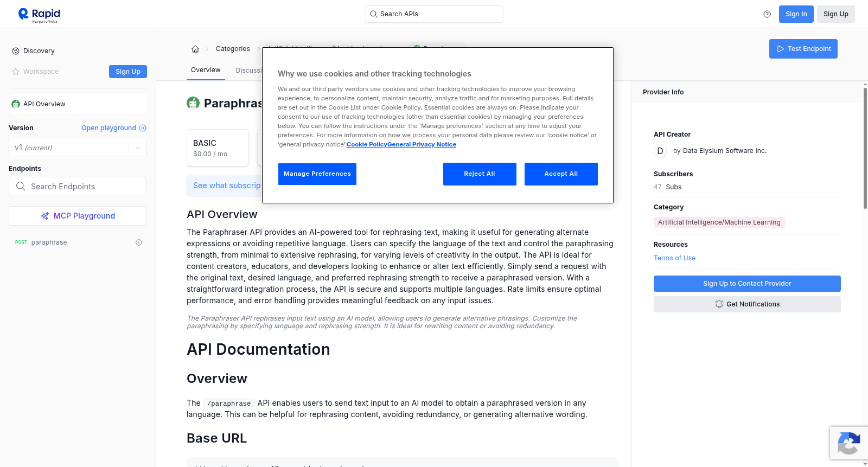Open the Cookie Policy link
868x467 pixels.
click(367, 144)
